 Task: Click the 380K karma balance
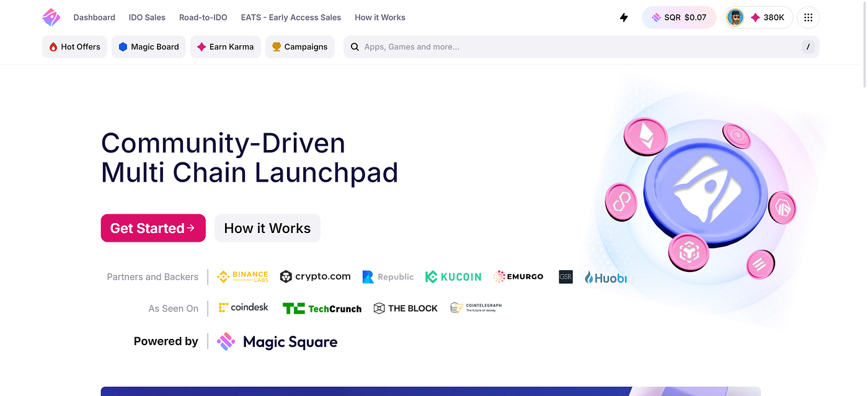774,17
